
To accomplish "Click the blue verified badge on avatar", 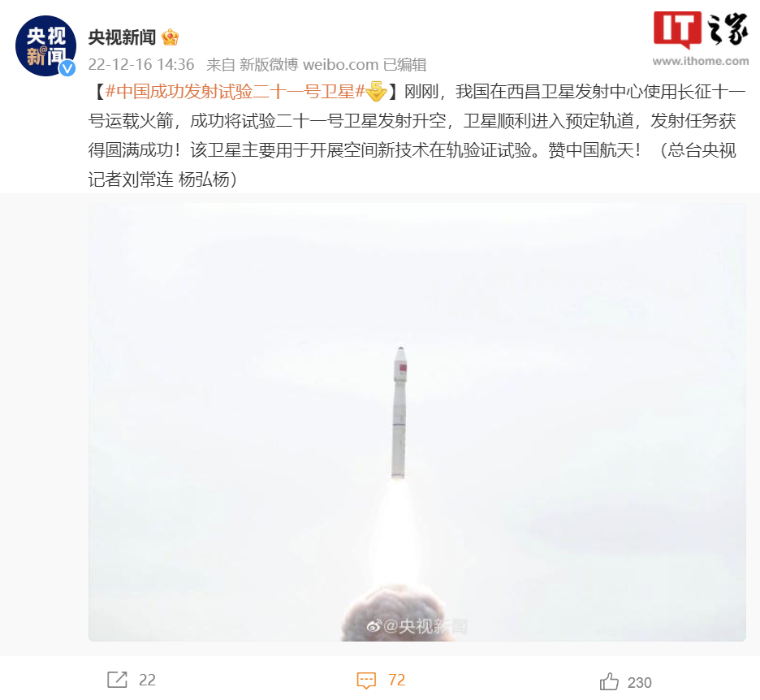I will (x=67, y=68).
